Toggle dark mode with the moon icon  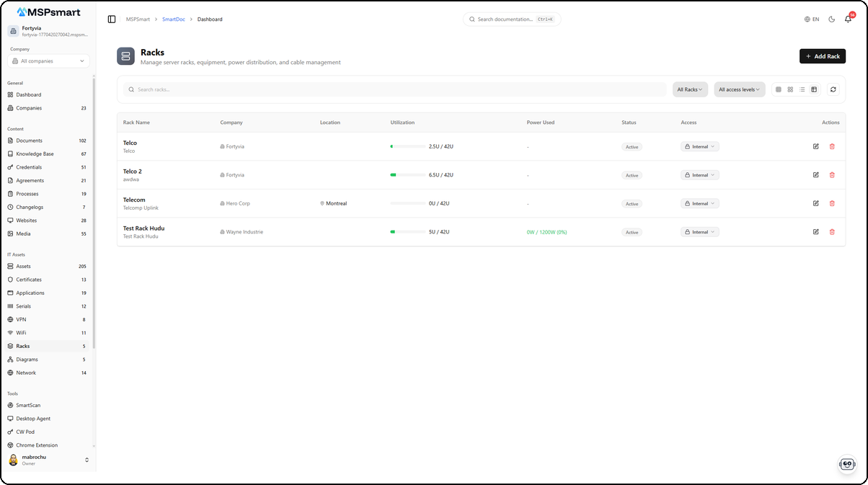coord(830,19)
